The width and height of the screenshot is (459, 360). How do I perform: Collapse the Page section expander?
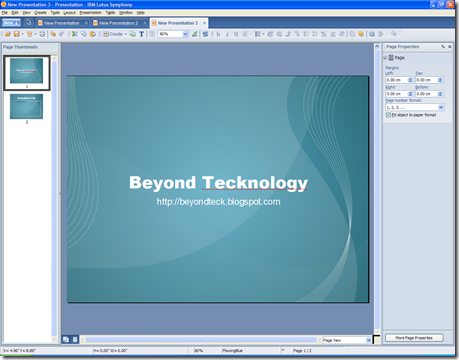click(x=385, y=58)
